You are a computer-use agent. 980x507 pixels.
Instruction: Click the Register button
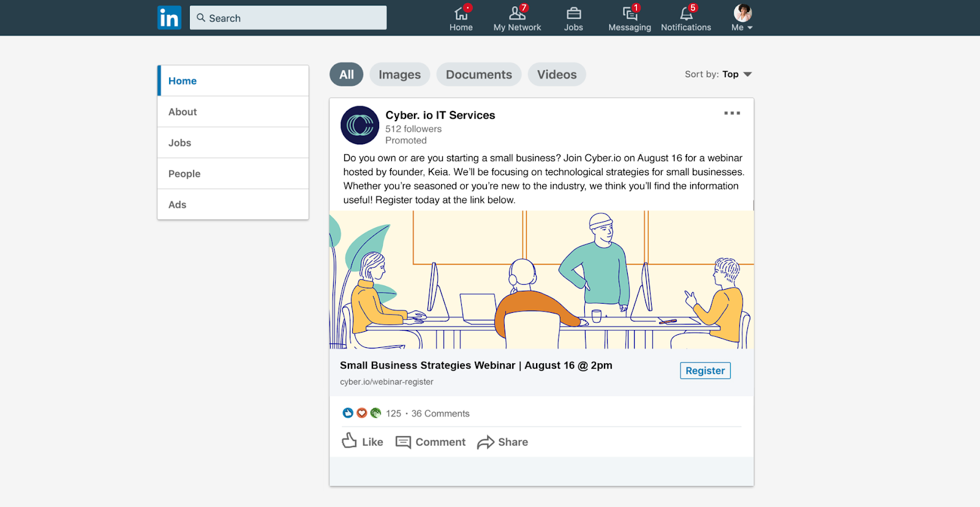pos(705,370)
